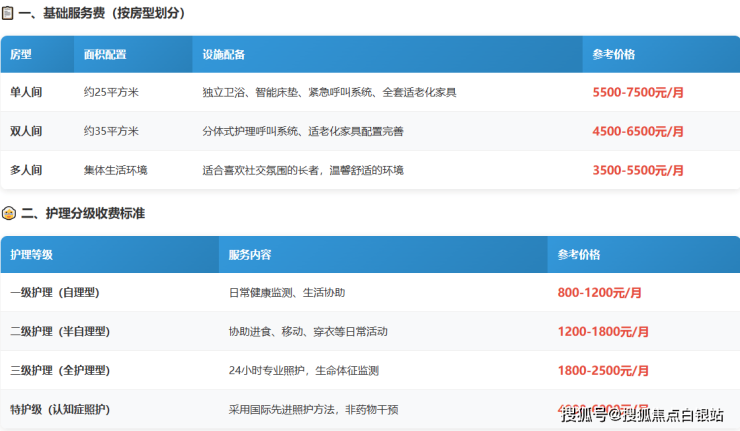740x431 pixels.
Task: Select the 特护级（认知症照护）row label
Action: [x=59, y=409]
